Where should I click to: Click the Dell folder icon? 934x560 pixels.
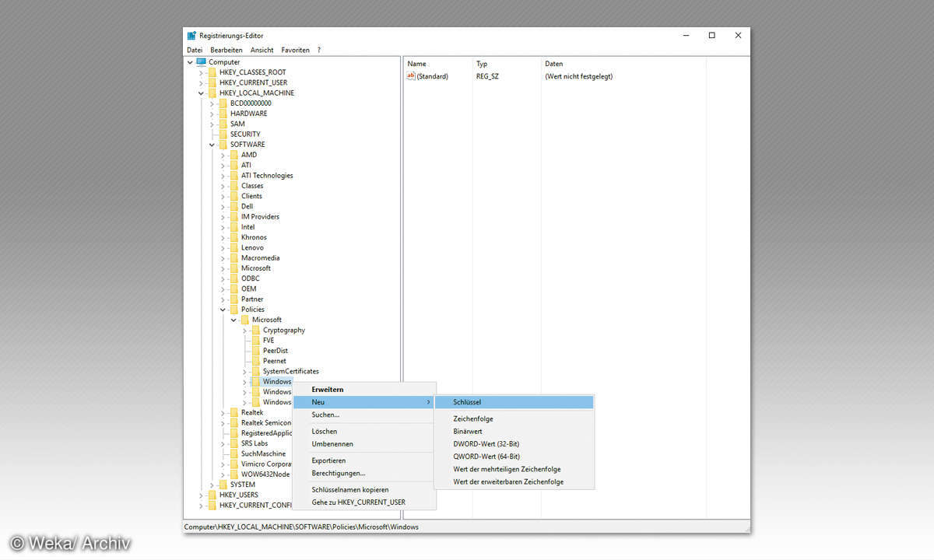[233, 206]
